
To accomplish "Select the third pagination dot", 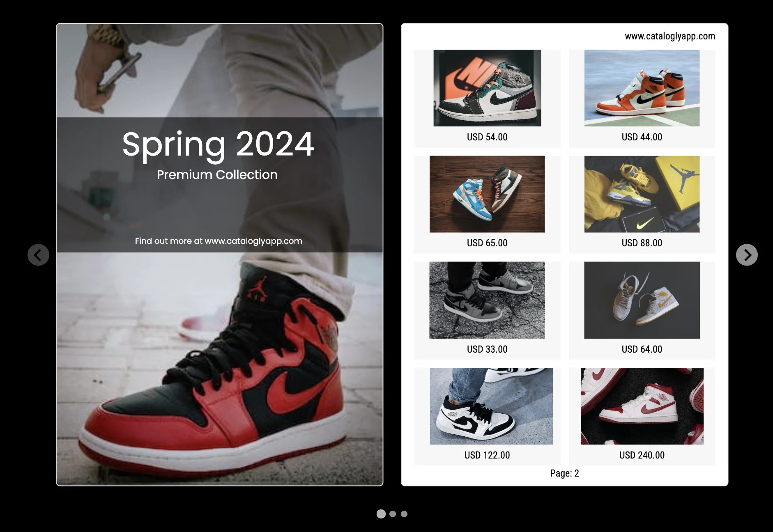I will 404,514.
